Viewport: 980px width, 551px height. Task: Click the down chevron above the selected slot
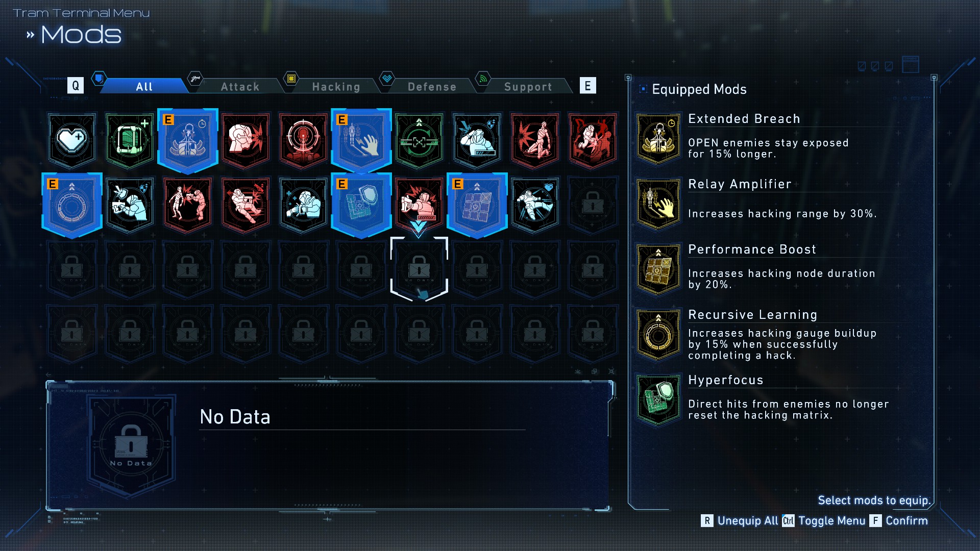coord(419,228)
